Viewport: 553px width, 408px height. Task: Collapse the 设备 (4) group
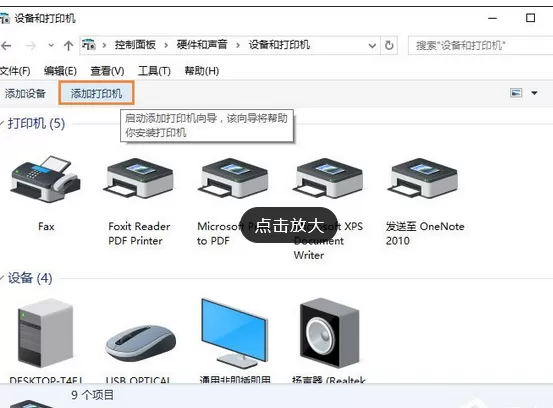2,278
